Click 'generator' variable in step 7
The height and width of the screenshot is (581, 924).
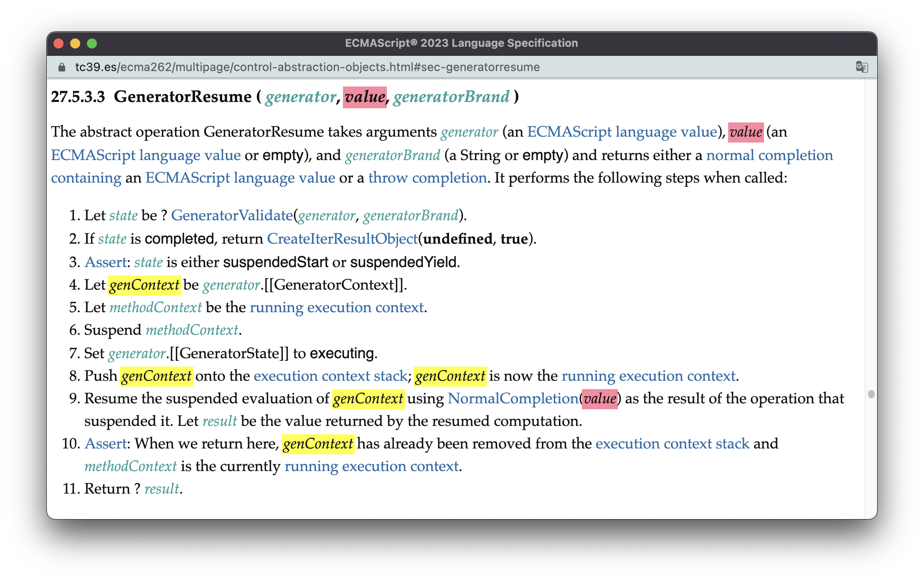[x=137, y=354]
